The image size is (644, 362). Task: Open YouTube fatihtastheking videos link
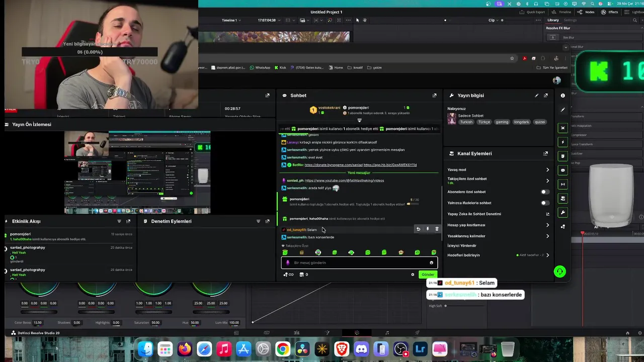click(x=344, y=180)
